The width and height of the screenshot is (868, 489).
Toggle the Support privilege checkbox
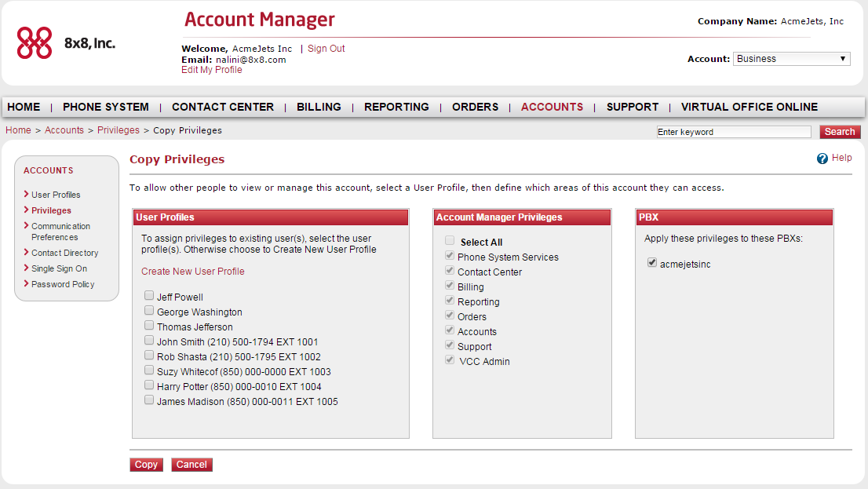coord(450,345)
